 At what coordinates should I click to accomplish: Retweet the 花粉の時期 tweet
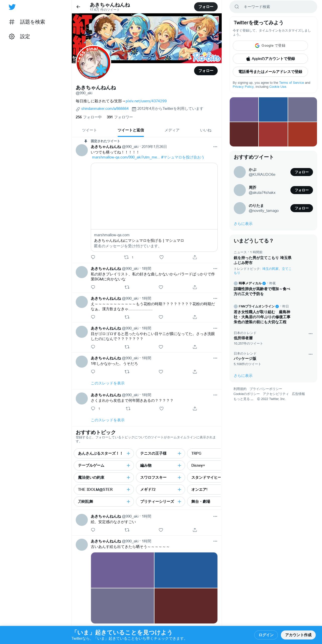(x=127, y=317)
